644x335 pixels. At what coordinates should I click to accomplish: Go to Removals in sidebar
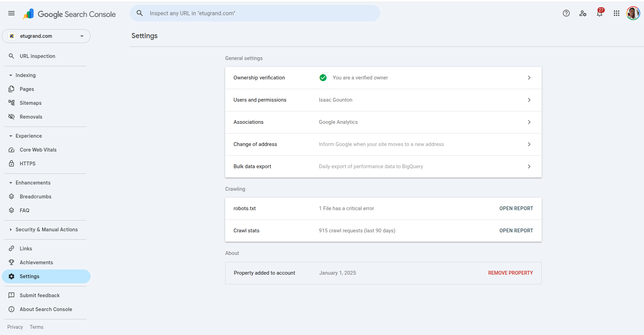tap(31, 117)
